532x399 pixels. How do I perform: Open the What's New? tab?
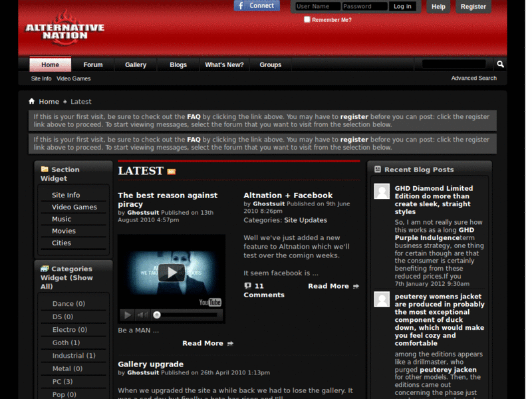point(224,65)
